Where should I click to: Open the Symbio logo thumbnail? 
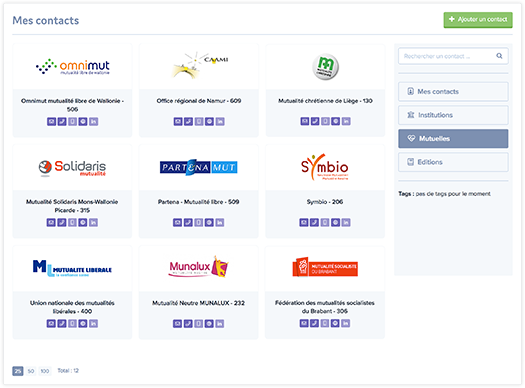coord(325,167)
